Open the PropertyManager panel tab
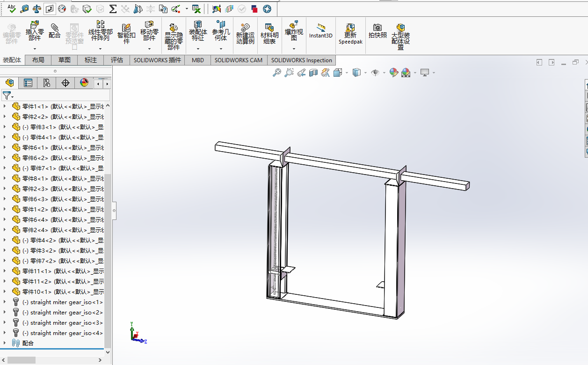 click(x=28, y=83)
